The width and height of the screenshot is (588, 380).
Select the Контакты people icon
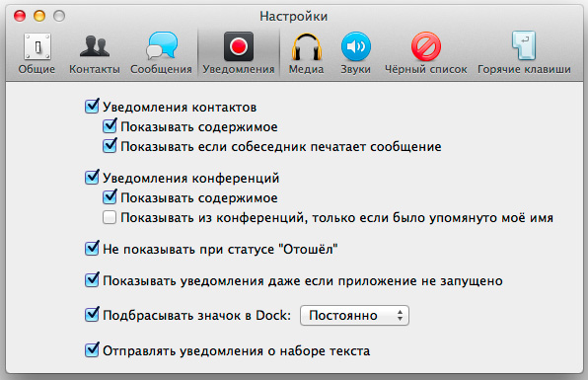[95, 47]
